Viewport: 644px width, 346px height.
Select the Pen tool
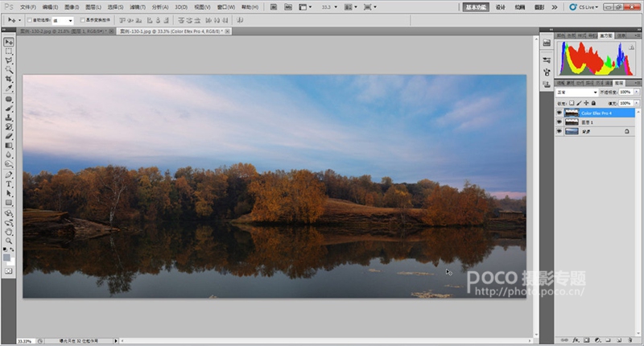[9, 175]
